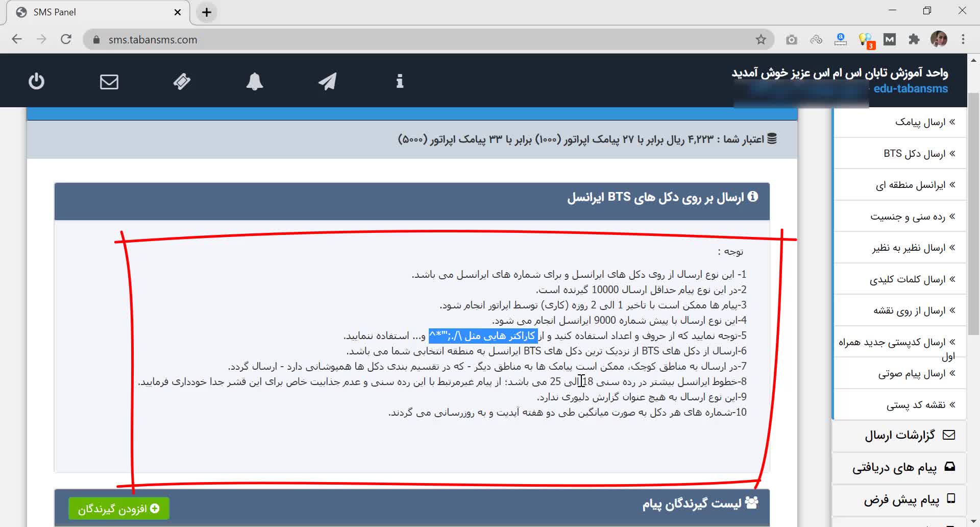The height and width of the screenshot is (527, 980).
Task: Click the green افزودن گیرندگان button
Action: point(118,509)
